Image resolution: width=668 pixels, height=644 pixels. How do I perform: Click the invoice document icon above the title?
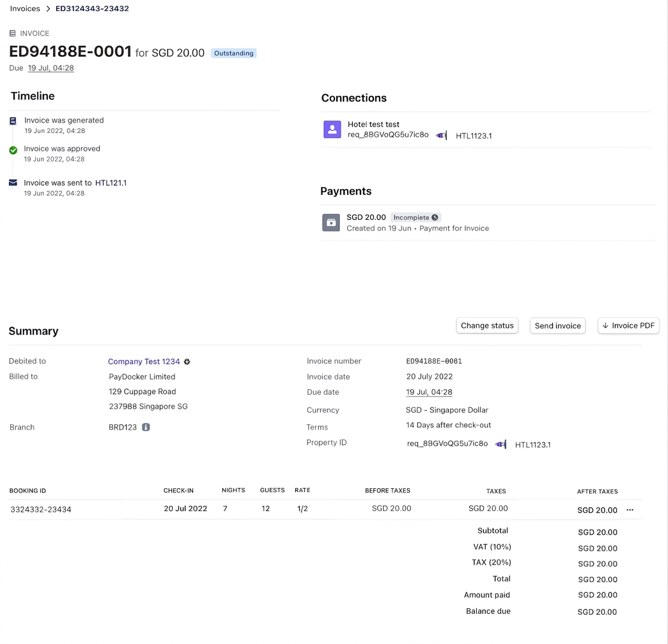pyautogui.click(x=12, y=33)
